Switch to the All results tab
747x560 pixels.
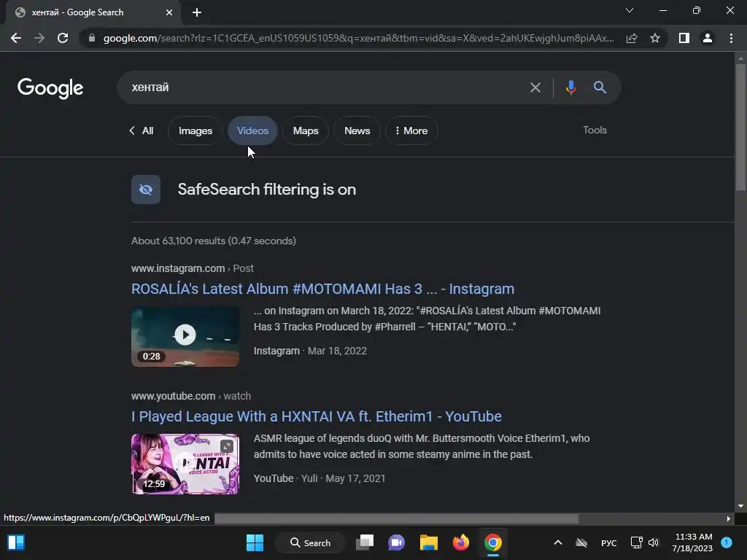point(142,131)
